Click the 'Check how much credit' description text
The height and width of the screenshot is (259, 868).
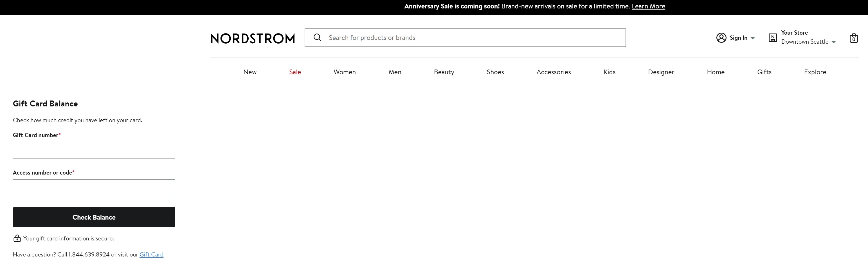[78, 120]
